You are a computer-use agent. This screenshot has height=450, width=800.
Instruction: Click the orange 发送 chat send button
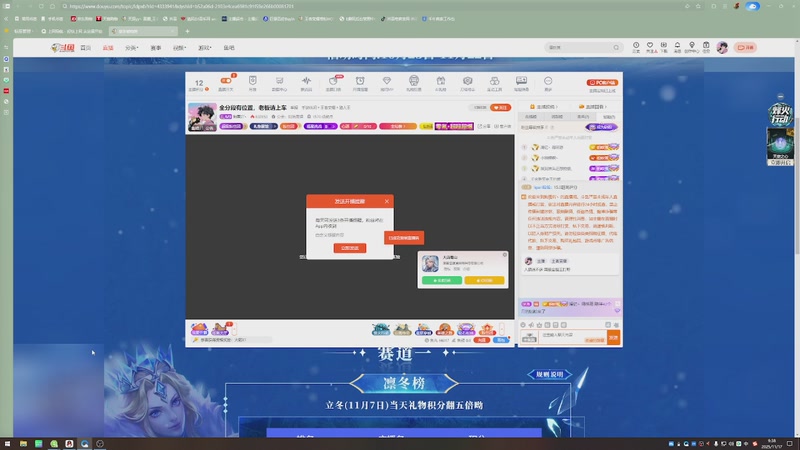click(x=613, y=337)
